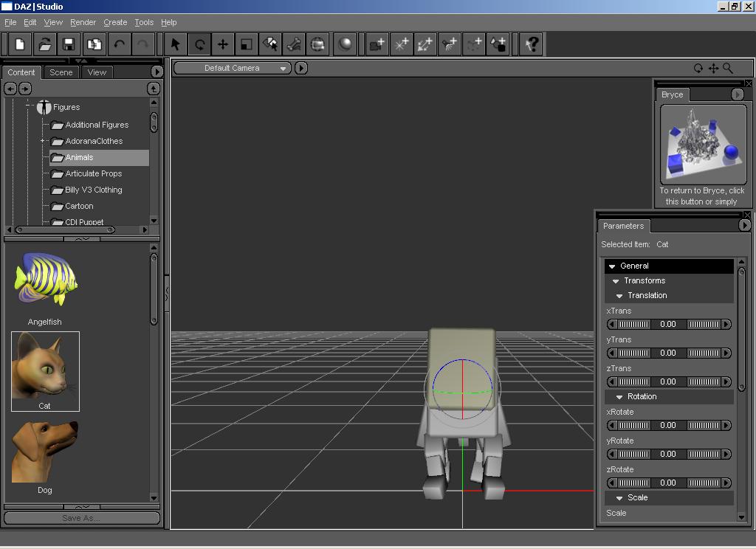Click the Redo arrow icon

[x=142, y=44]
